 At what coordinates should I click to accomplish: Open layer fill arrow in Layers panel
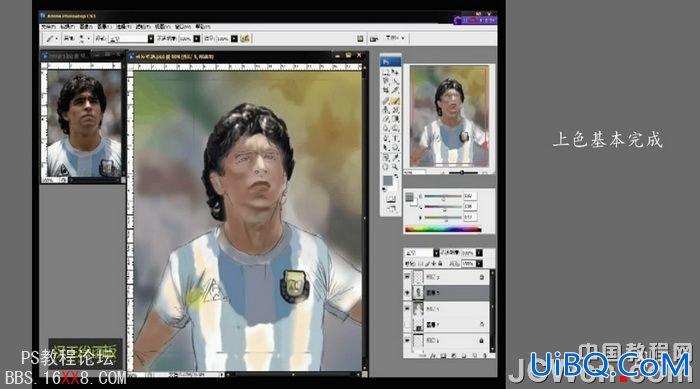(479, 264)
